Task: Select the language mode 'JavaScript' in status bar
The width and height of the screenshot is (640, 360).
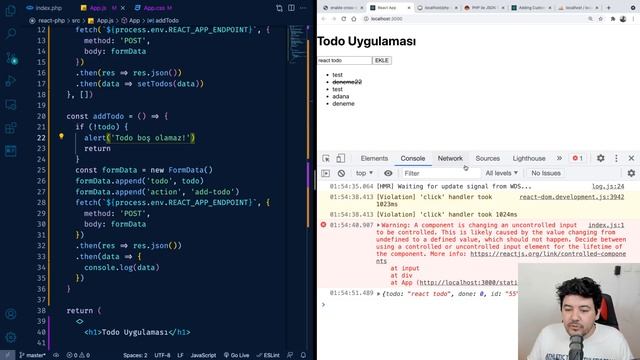Action: [203, 355]
